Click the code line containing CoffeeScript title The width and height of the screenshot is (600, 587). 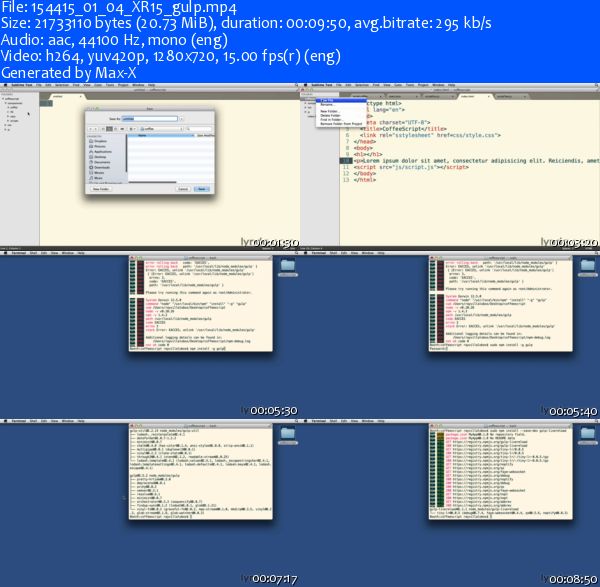403,129
